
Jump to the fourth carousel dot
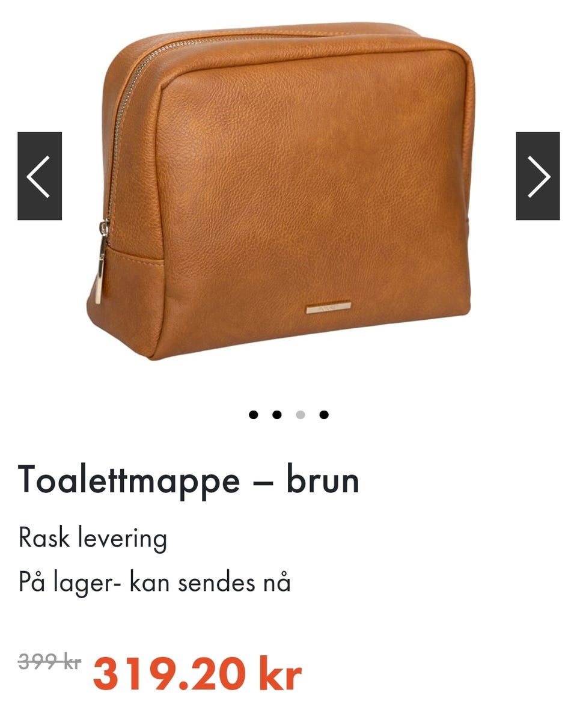click(324, 415)
